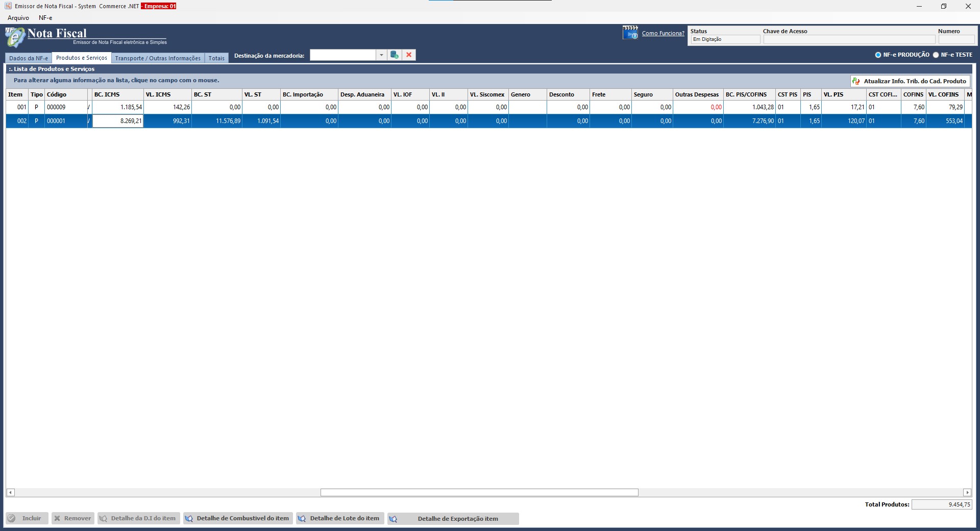Open Detalhe de Exportação item
The height and width of the screenshot is (531, 980).
453,519
